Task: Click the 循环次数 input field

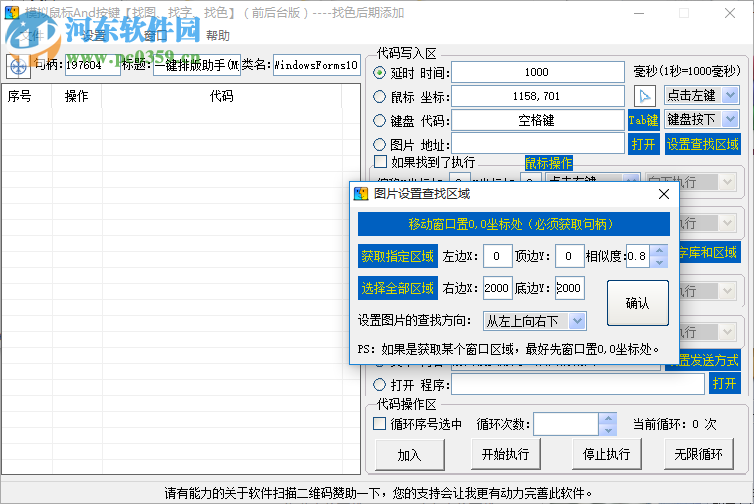Action: tap(566, 424)
